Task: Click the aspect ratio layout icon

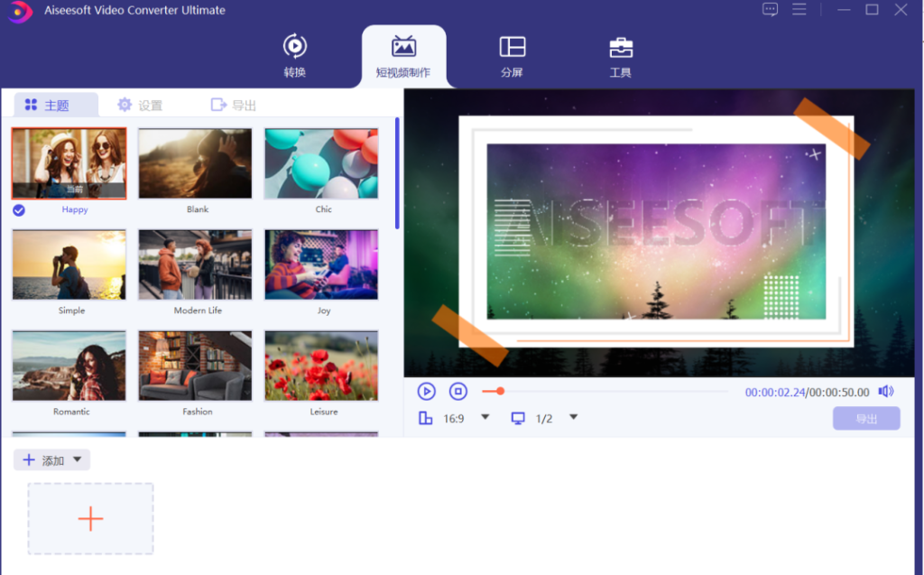Action: (426, 418)
